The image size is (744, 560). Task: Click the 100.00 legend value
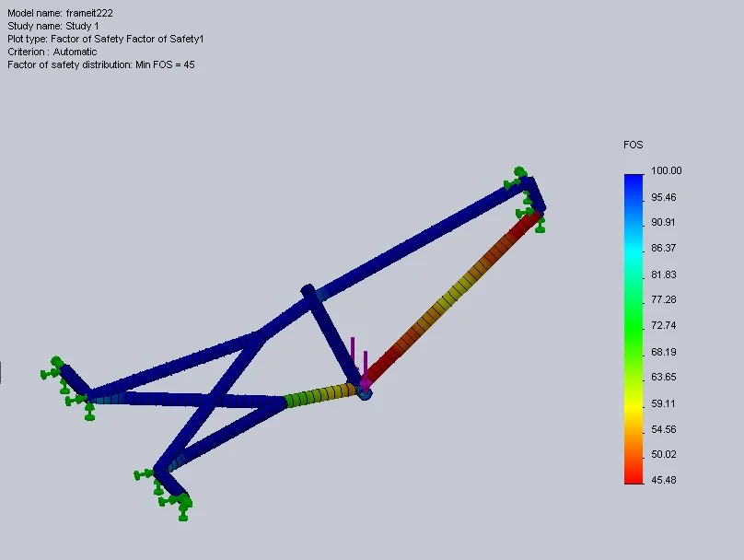click(x=666, y=170)
